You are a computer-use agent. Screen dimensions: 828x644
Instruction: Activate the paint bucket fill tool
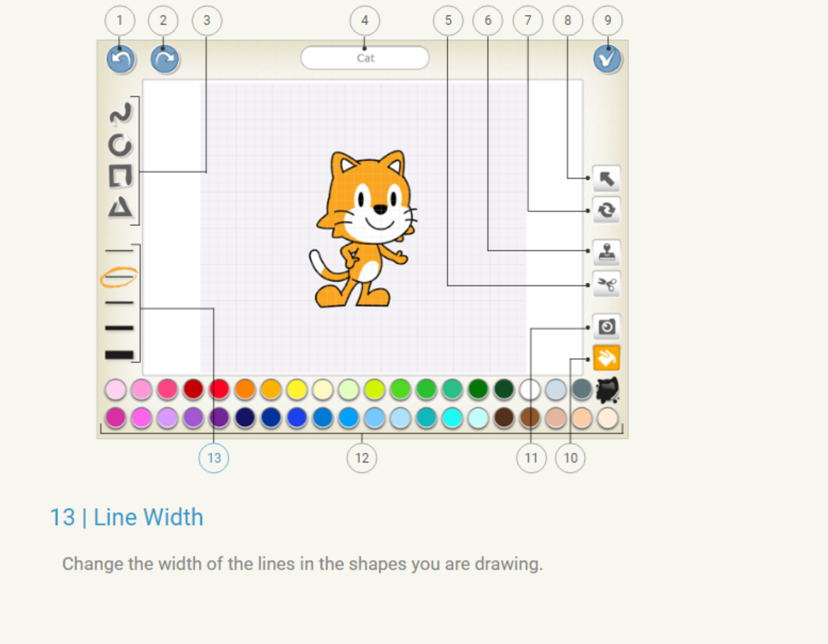[606, 358]
